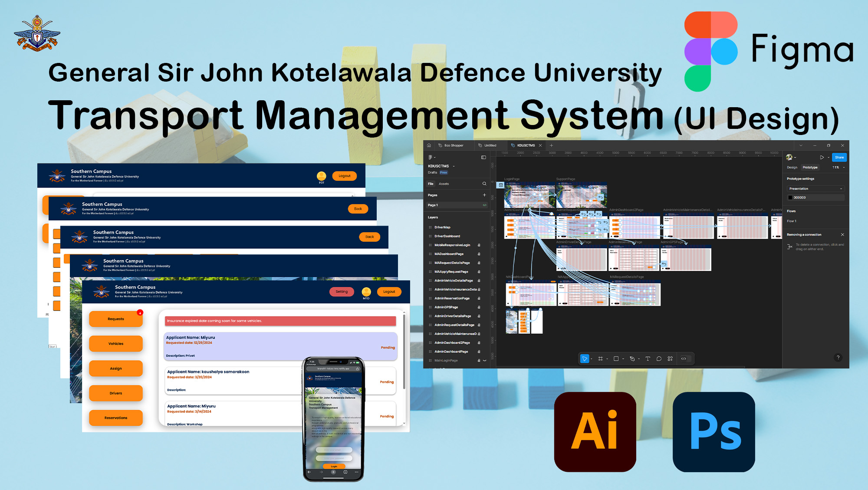Click the Figma home icon
868x490 pixels.
point(429,145)
